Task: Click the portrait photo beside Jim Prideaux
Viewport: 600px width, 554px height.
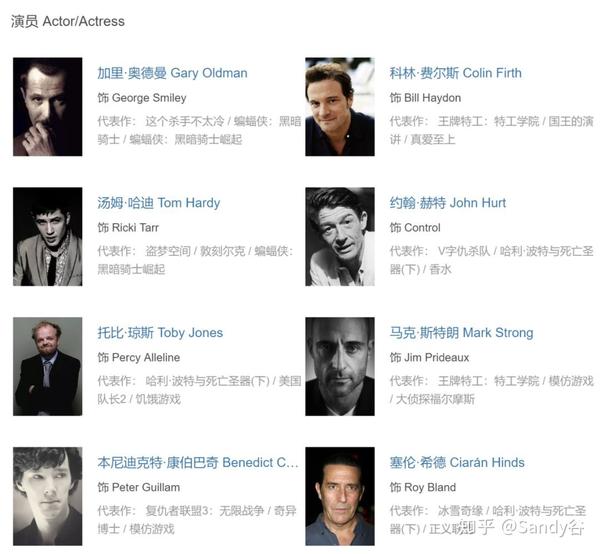Action: click(x=340, y=367)
